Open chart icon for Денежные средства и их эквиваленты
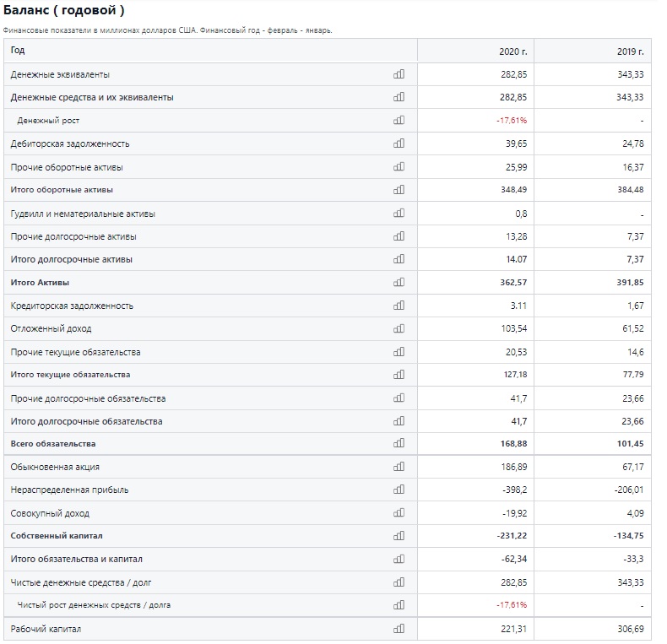The height and width of the screenshot is (644, 667). [x=399, y=97]
